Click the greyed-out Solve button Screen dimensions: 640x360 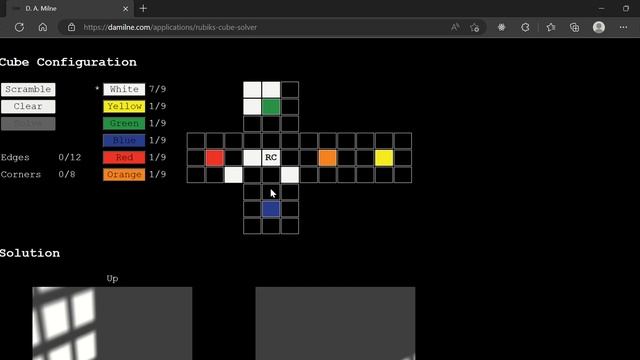click(28, 124)
